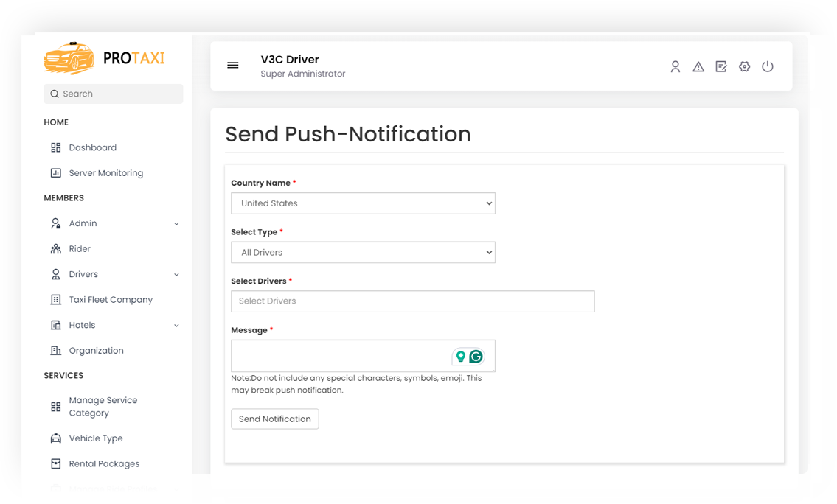The image size is (837, 504).
Task: Click the Server Monitoring chart icon
Action: point(55,172)
